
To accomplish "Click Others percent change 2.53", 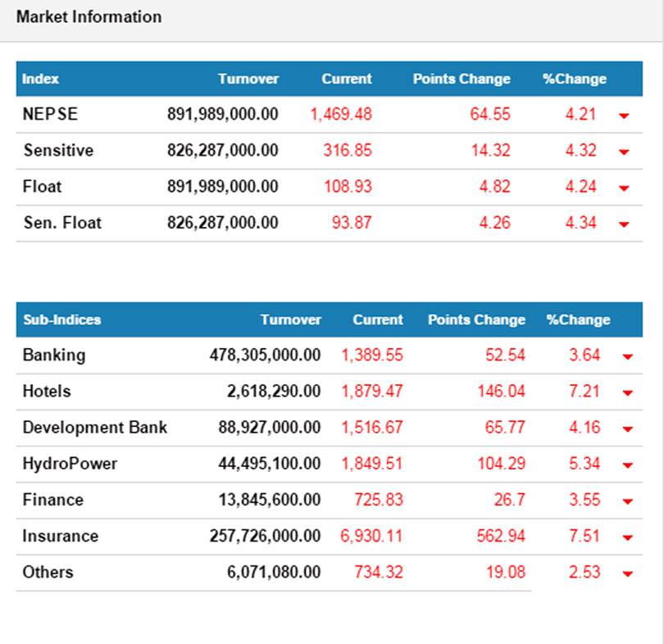I will [584, 572].
